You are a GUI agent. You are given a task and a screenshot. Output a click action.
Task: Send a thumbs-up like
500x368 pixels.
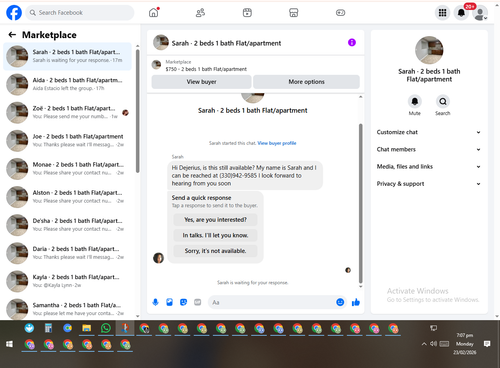point(356,302)
